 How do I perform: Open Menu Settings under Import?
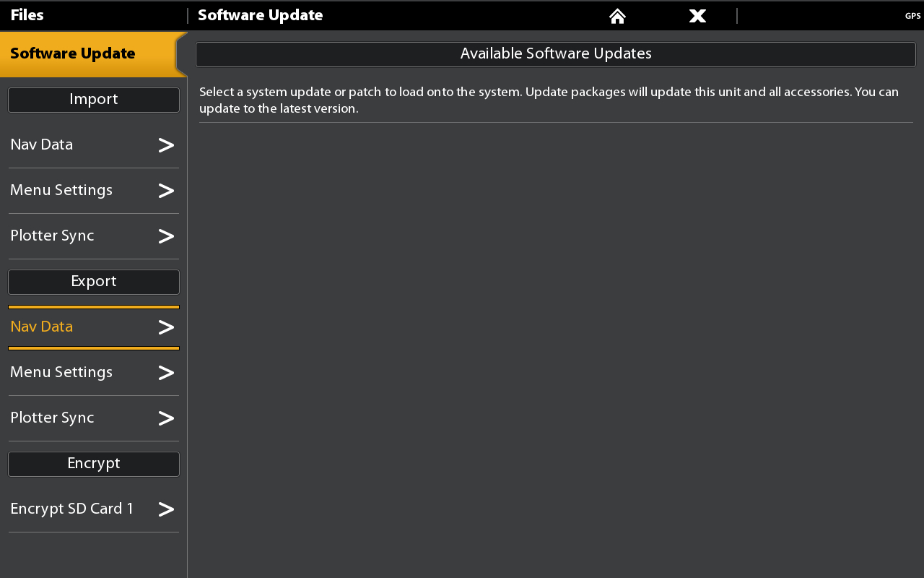point(94,191)
